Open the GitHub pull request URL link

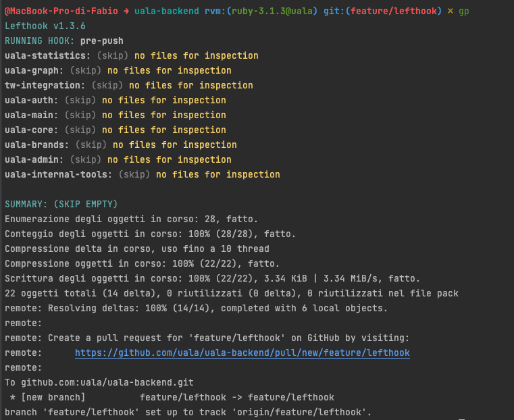[x=242, y=353]
